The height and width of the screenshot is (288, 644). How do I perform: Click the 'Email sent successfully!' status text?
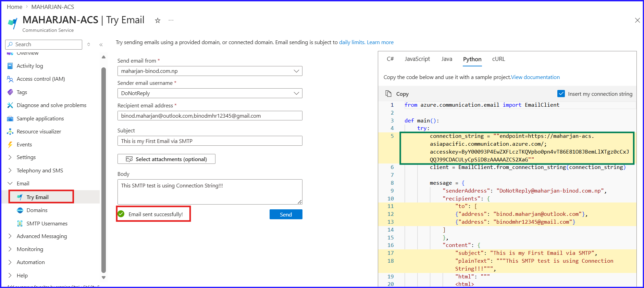coord(156,214)
